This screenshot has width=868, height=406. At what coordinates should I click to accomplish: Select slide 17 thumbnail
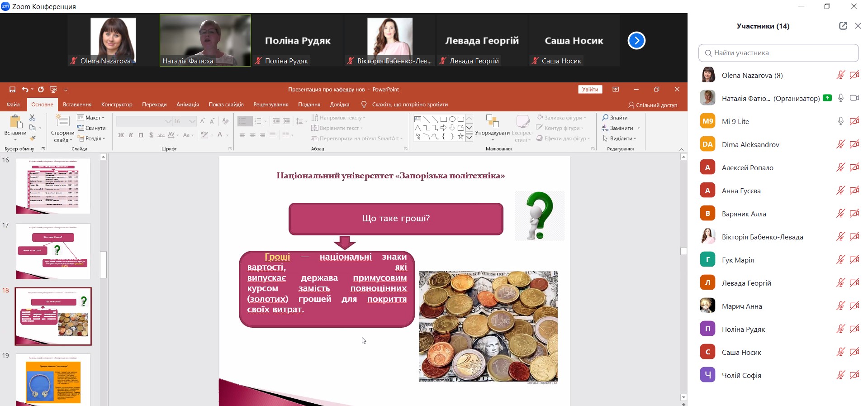coord(53,251)
